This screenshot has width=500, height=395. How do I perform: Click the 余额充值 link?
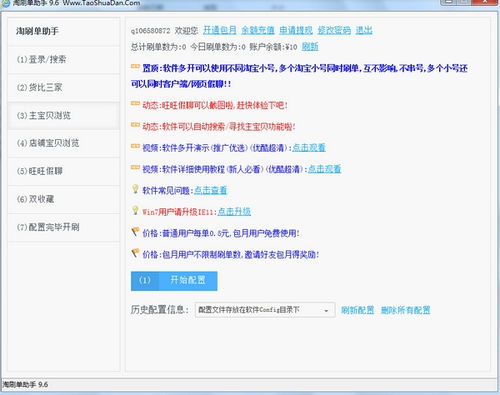coord(258,30)
